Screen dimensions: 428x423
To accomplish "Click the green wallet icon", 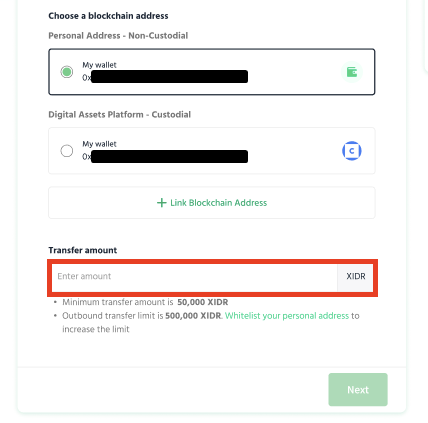I will [352, 72].
